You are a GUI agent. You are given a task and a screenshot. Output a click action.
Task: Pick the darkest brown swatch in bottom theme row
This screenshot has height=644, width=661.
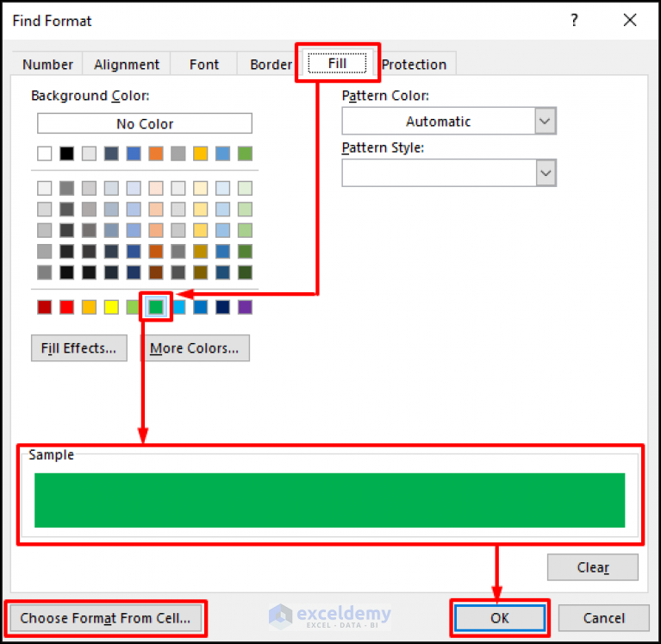[x=156, y=272]
